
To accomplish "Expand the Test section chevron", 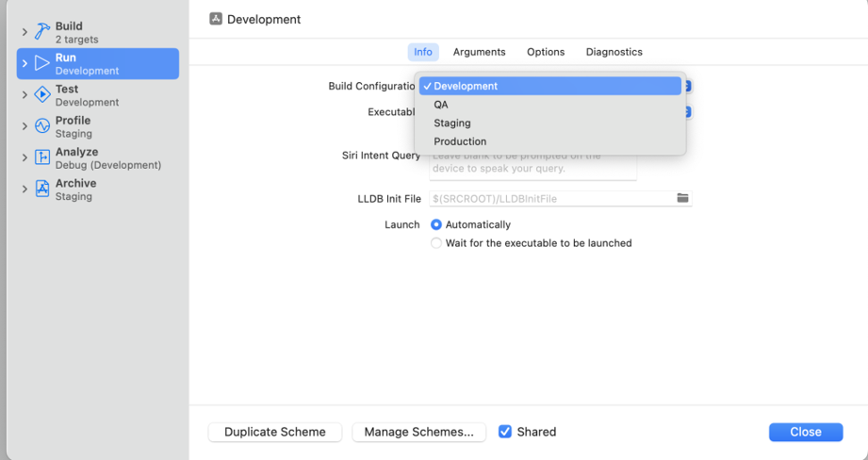I will (25, 94).
